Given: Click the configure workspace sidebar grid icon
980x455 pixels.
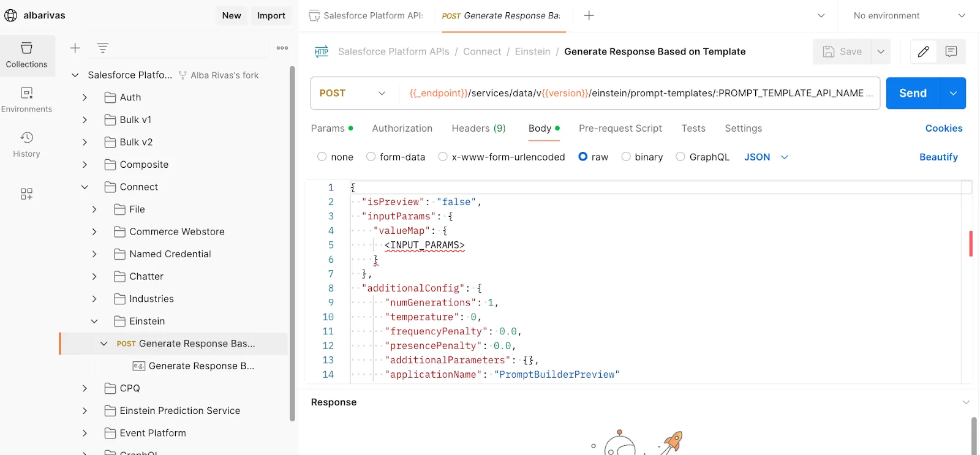Looking at the screenshot, I should point(26,194).
